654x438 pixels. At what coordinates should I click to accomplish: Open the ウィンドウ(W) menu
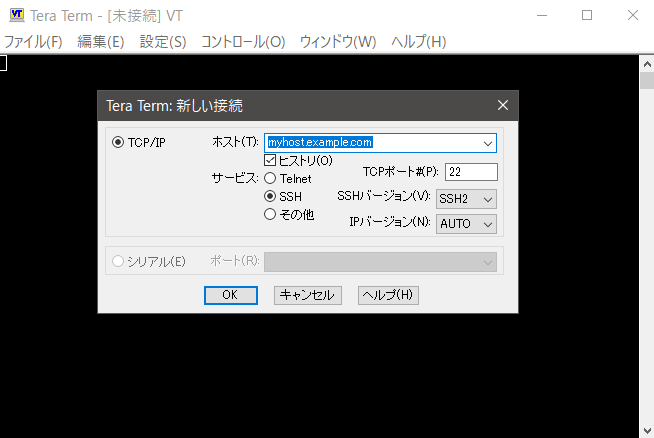tap(338, 42)
